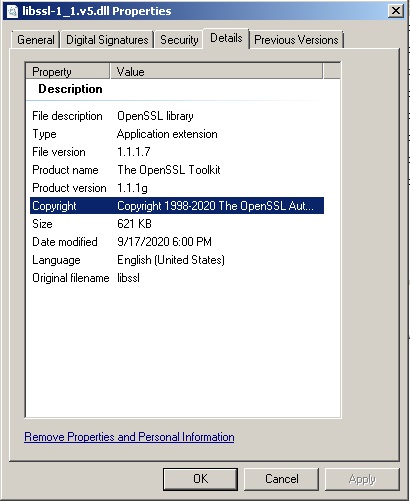Open the Security tab
410x501 pixels.
(179, 40)
